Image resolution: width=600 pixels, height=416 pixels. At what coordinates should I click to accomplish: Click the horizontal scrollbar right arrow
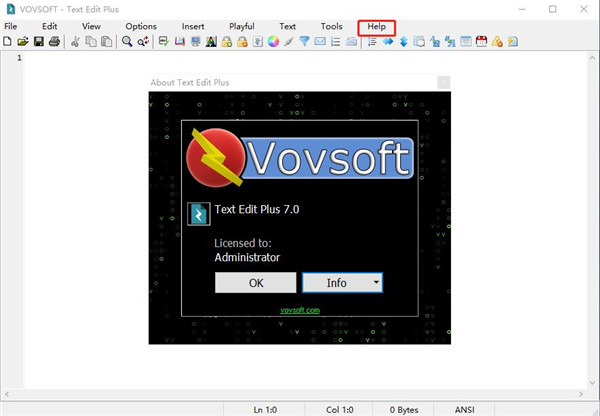581,394
